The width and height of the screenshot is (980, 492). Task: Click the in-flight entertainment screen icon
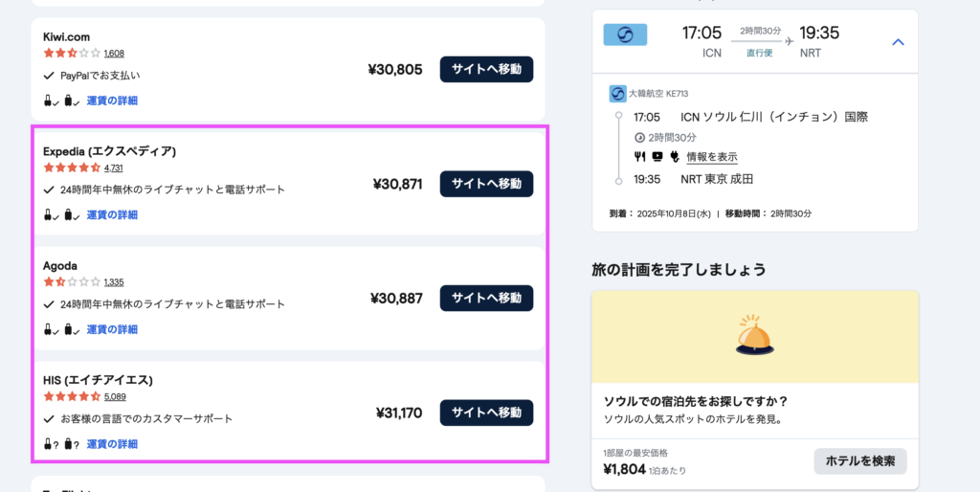pyautogui.click(x=656, y=157)
